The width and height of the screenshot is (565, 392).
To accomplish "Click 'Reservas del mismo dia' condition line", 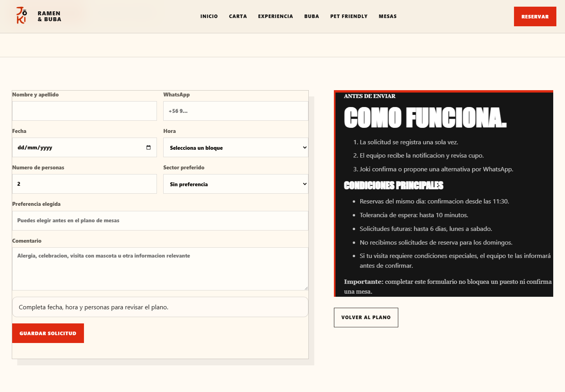I will (x=434, y=201).
